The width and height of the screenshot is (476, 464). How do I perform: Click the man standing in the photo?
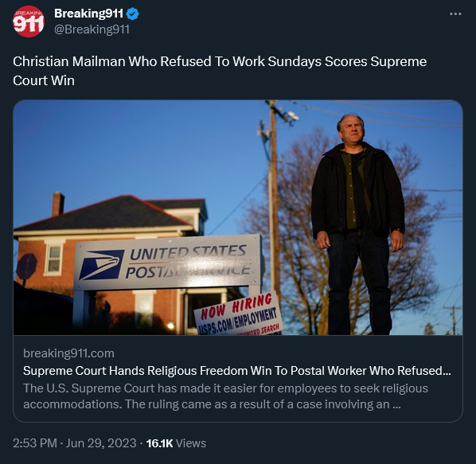click(x=358, y=224)
